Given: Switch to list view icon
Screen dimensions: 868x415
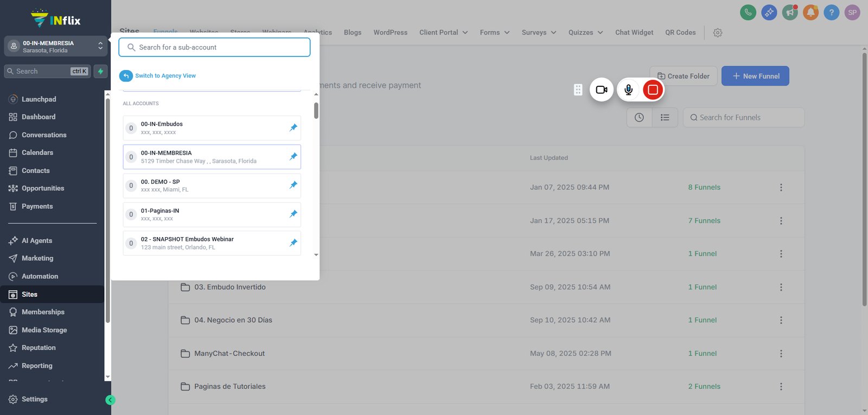Looking at the screenshot, I should coord(665,117).
